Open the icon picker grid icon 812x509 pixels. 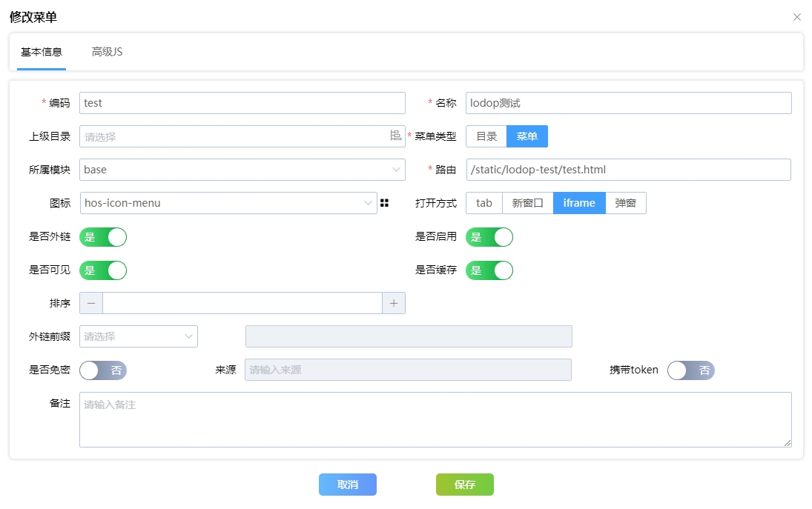pos(384,203)
